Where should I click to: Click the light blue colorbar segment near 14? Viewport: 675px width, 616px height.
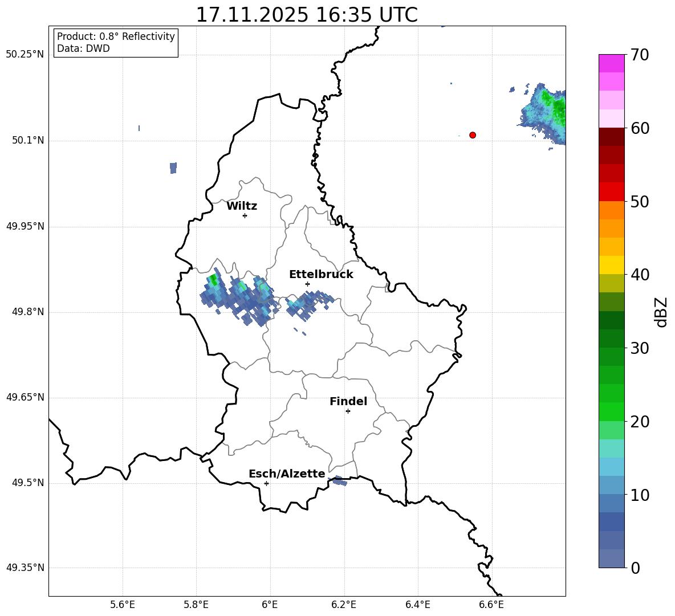click(611, 467)
